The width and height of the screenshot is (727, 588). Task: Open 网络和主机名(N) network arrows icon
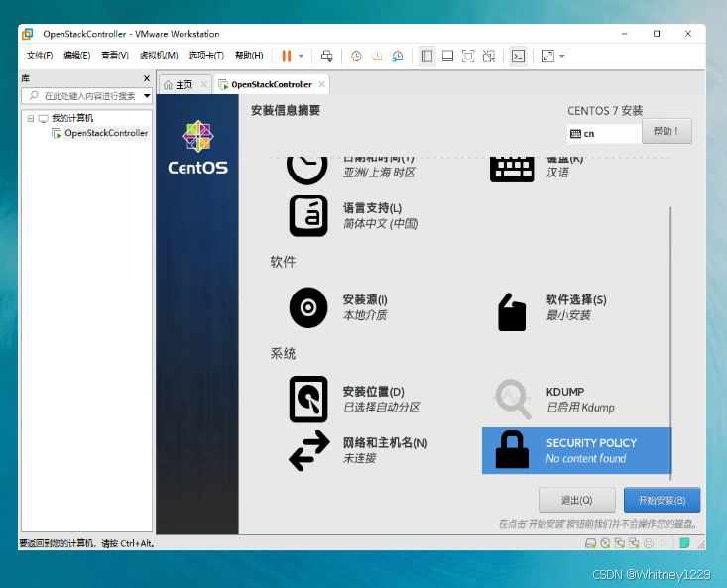309,451
